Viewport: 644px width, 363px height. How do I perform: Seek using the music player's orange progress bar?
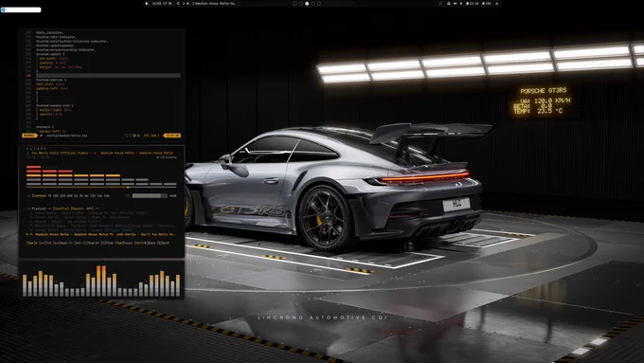click(101, 188)
